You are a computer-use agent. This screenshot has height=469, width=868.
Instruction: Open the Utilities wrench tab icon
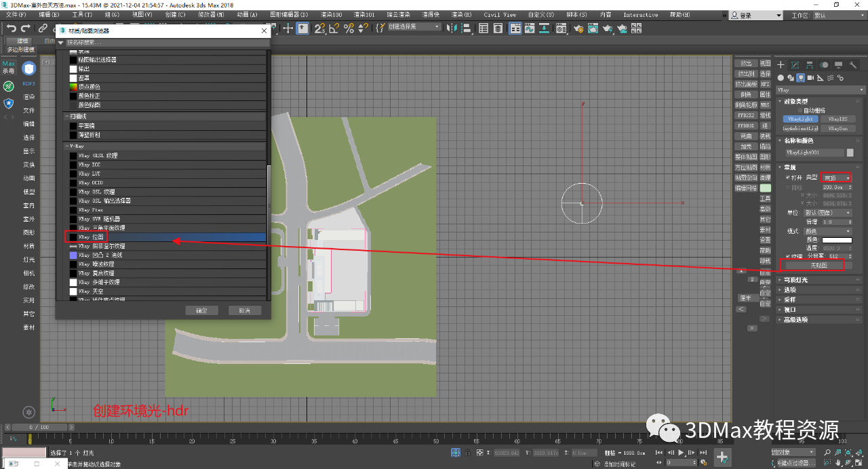(854, 65)
